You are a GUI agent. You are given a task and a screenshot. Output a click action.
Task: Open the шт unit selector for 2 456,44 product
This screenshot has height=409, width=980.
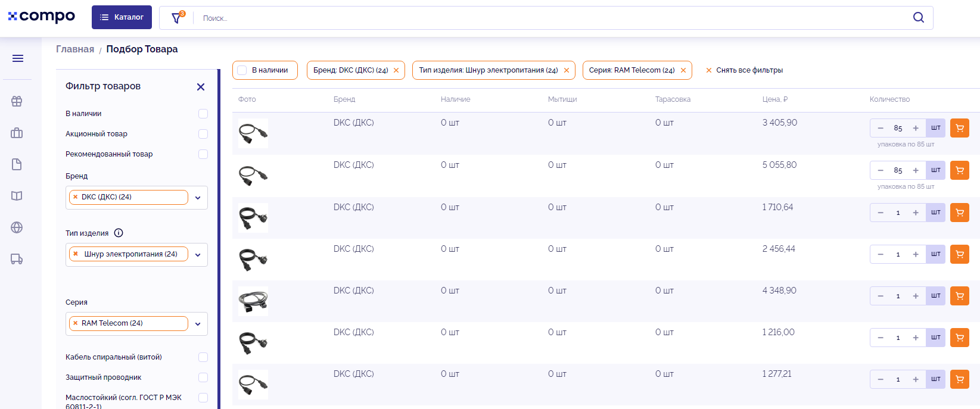tap(936, 254)
